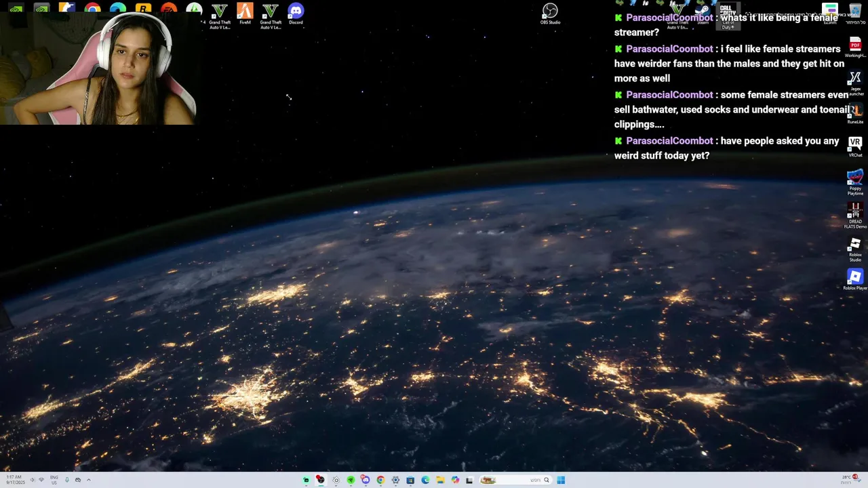Launch Discord from the desktop shortcut
The height and width of the screenshot is (488, 868).
pyautogui.click(x=296, y=14)
